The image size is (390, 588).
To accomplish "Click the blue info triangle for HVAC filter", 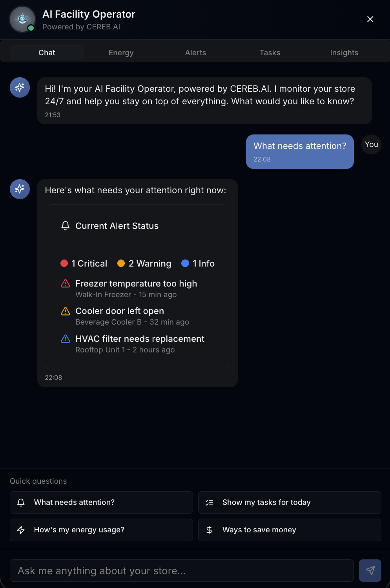I will pyautogui.click(x=65, y=339).
